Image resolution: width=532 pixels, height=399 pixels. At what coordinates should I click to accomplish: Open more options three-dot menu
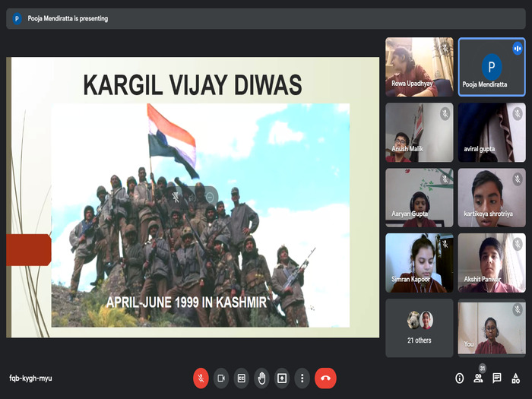click(x=302, y=378)
